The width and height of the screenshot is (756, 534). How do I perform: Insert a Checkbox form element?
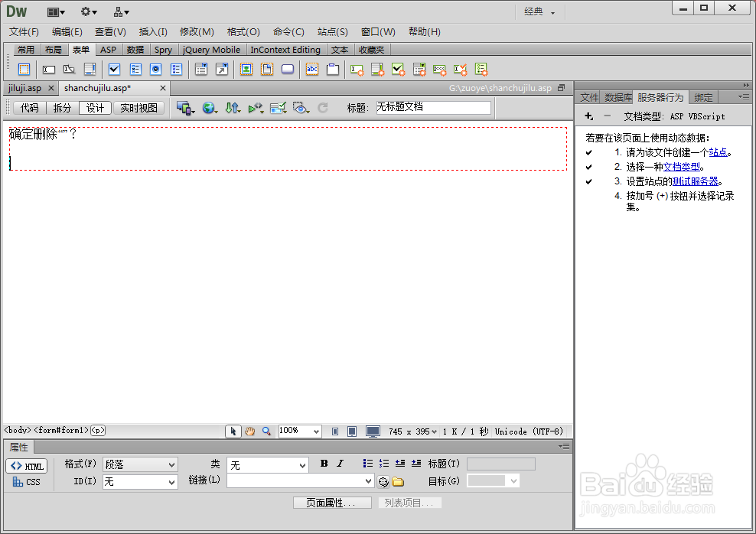(114, 70)
